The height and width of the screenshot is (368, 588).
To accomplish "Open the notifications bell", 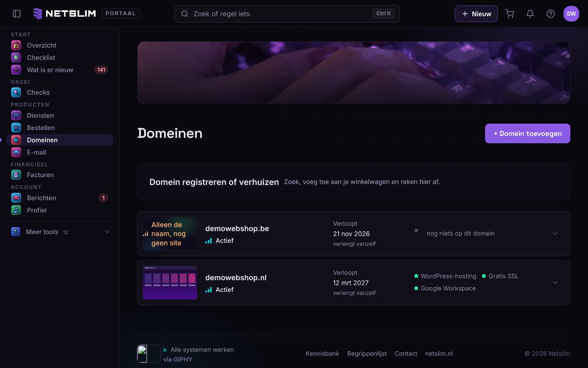I will coord(530,14).
